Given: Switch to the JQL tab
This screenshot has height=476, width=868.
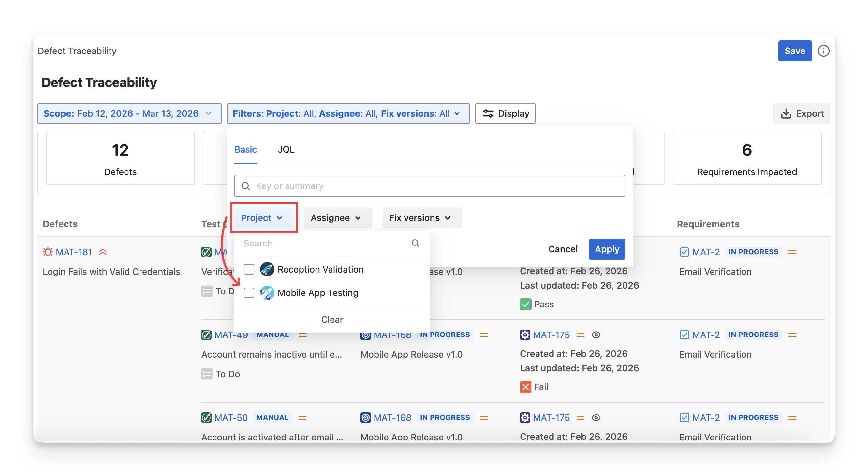Looking at the screenshot, I should [x=286, y=149].
